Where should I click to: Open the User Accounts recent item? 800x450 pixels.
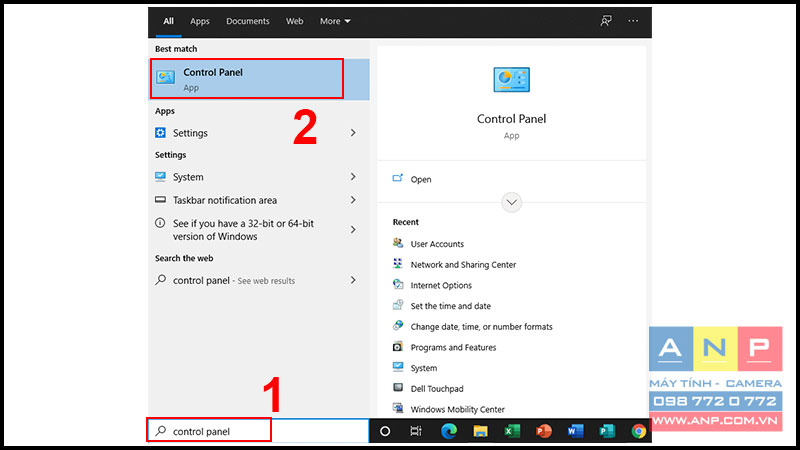pyautogui.click(x=437, y=244)
